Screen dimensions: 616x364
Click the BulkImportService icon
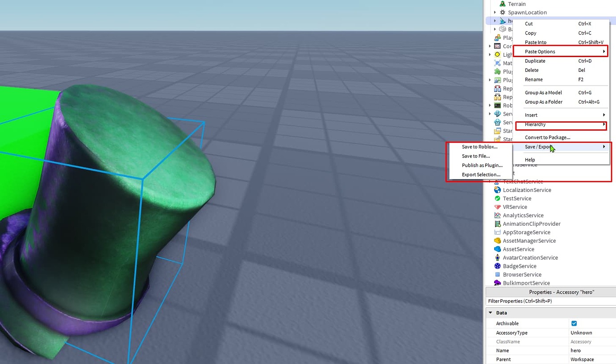[497, 283]
